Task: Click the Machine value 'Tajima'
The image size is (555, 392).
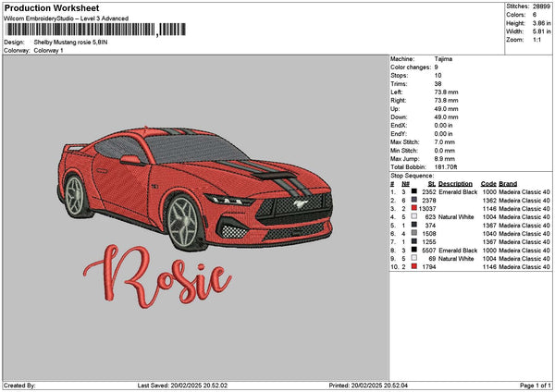Action: coord(443,59)
